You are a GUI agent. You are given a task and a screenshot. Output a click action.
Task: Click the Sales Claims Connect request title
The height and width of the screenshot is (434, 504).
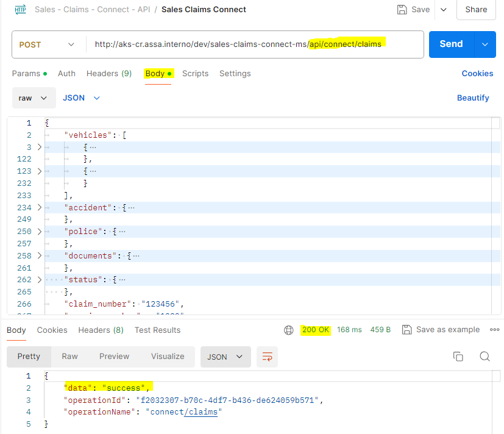click(x=204, y=10)
